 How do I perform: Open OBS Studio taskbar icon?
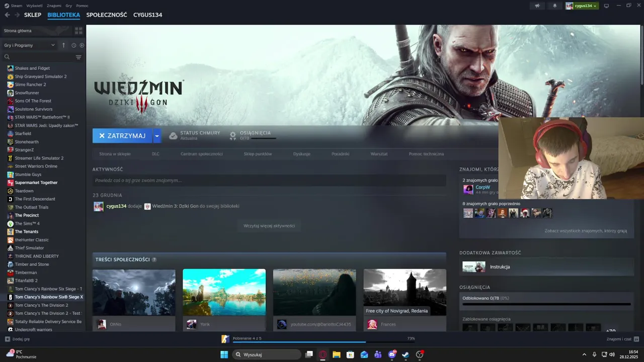point(420,354)
